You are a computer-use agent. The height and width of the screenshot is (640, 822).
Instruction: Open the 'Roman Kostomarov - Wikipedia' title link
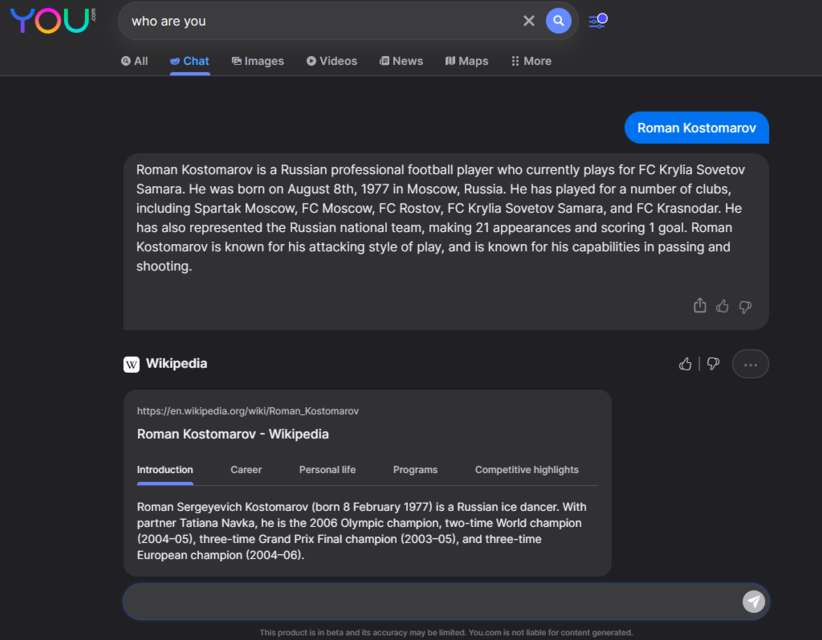click(233, 434)
